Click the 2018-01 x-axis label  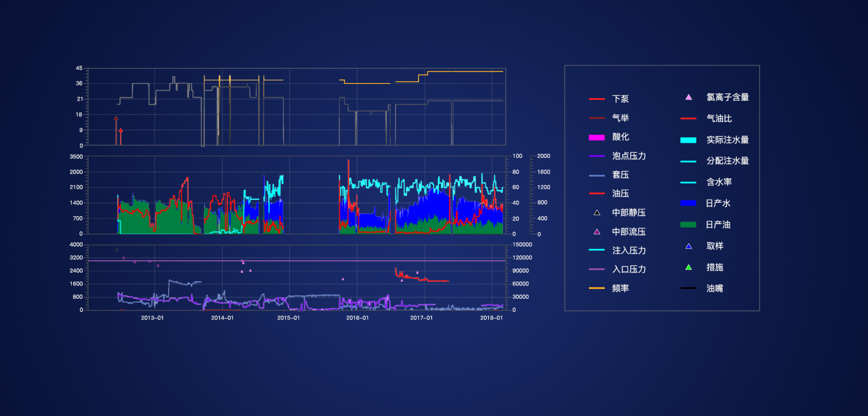492,318
